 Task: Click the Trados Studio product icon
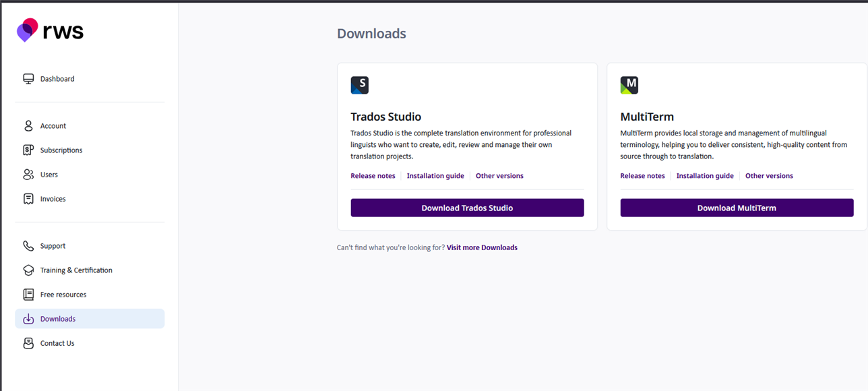click(x=360, y=85)
